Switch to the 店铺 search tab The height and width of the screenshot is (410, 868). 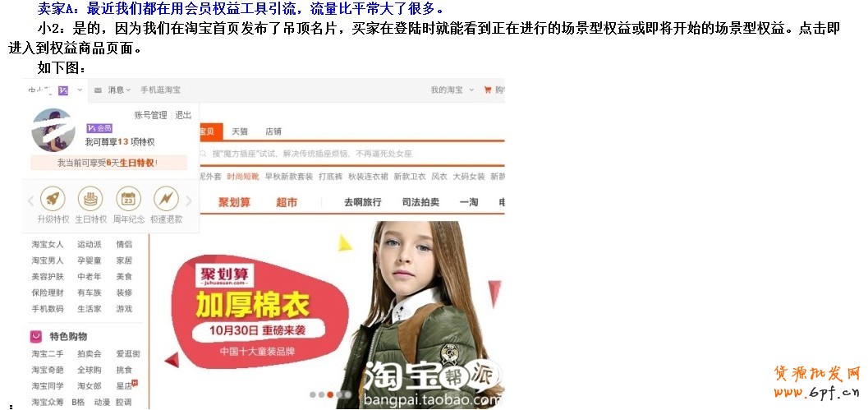(273, 131)
